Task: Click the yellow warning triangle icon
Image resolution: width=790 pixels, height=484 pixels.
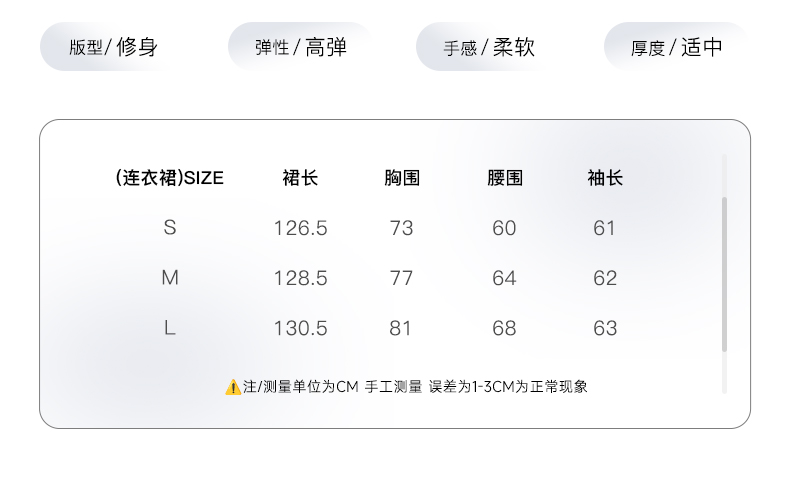Action: [233, 387]
